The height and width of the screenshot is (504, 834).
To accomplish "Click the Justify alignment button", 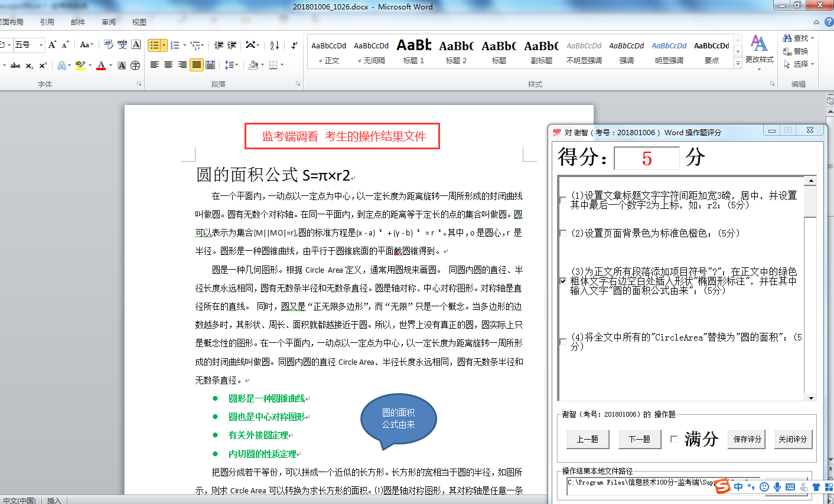I will point(197,65).
